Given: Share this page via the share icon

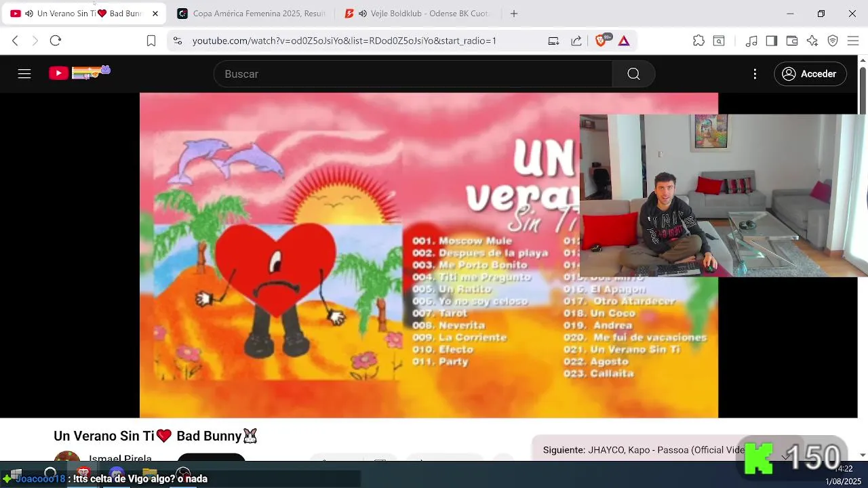Looking at the screenshot, I should tap(576, 41).
